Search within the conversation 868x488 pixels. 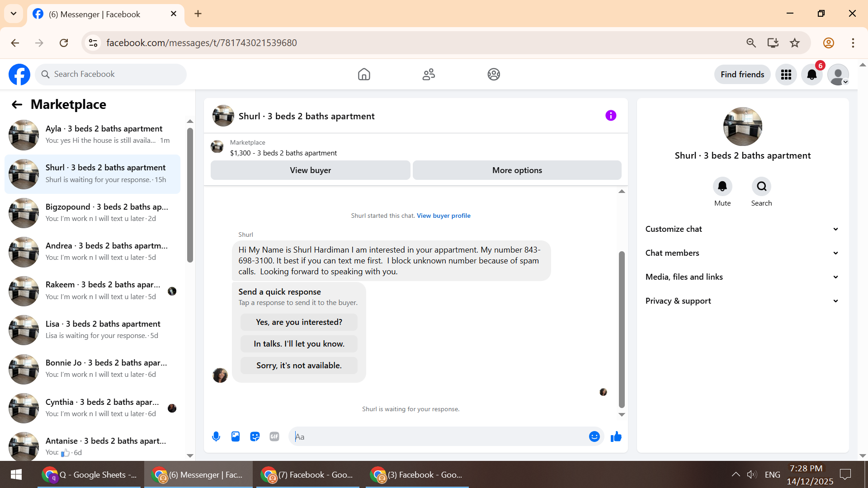coord(761,187)
